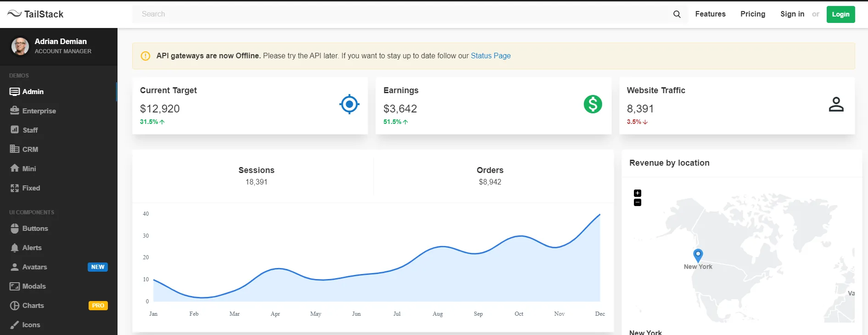Click the blue Current Target icon
Screen dimensions: 868x335
click(x=349, y=105)
